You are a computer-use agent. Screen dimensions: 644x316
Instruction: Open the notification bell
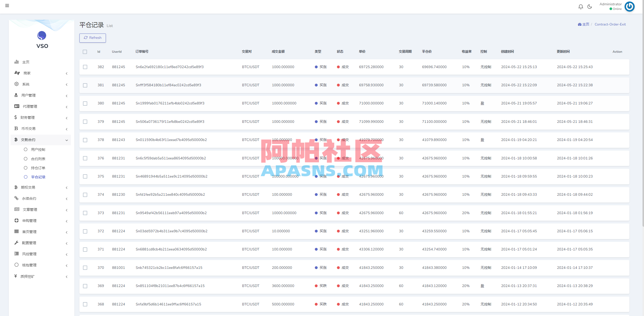click(x=581, y=7)
